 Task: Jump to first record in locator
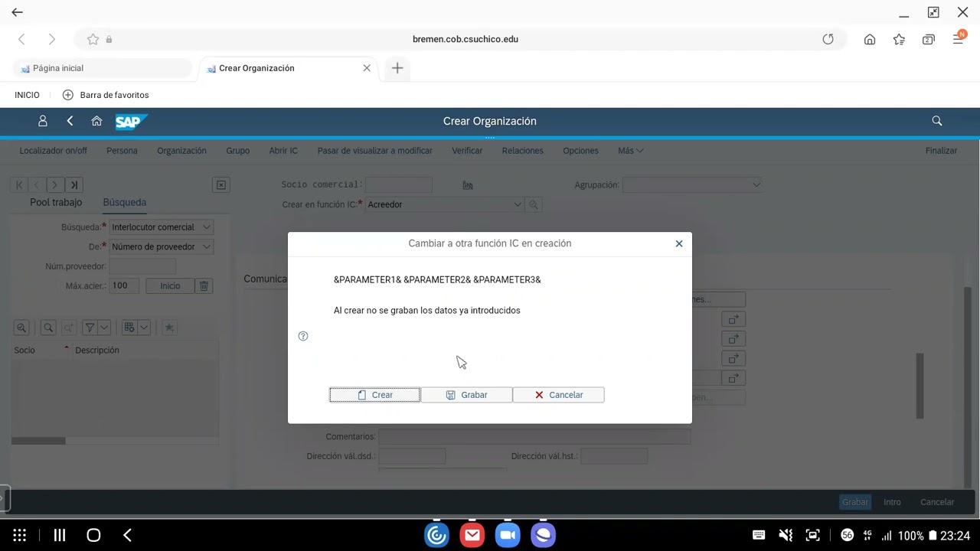click(19, 184)
